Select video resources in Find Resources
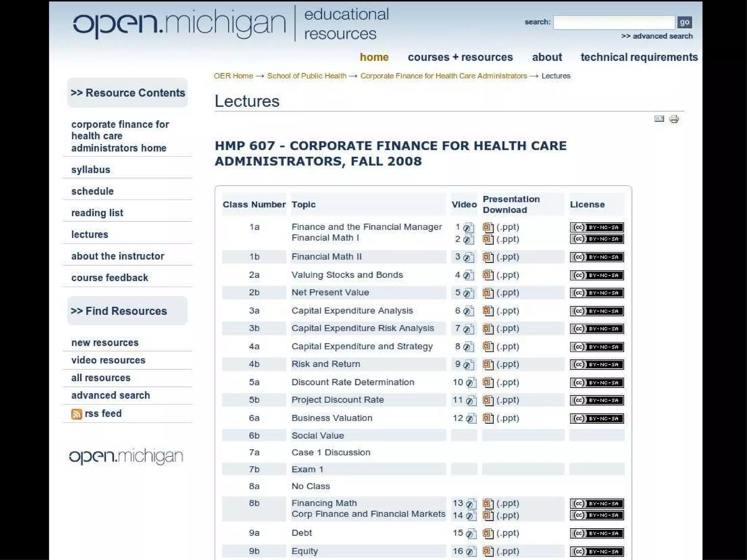 [x=108, y=360]
